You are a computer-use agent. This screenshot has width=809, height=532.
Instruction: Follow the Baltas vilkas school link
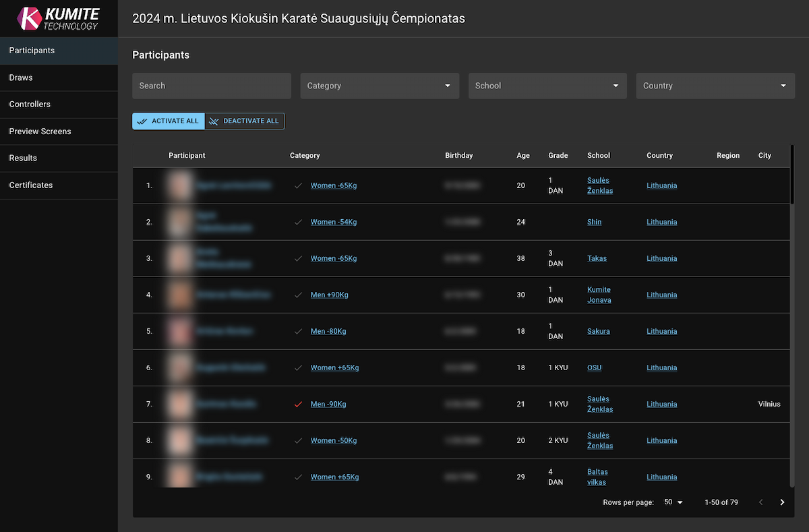point(597,477)
